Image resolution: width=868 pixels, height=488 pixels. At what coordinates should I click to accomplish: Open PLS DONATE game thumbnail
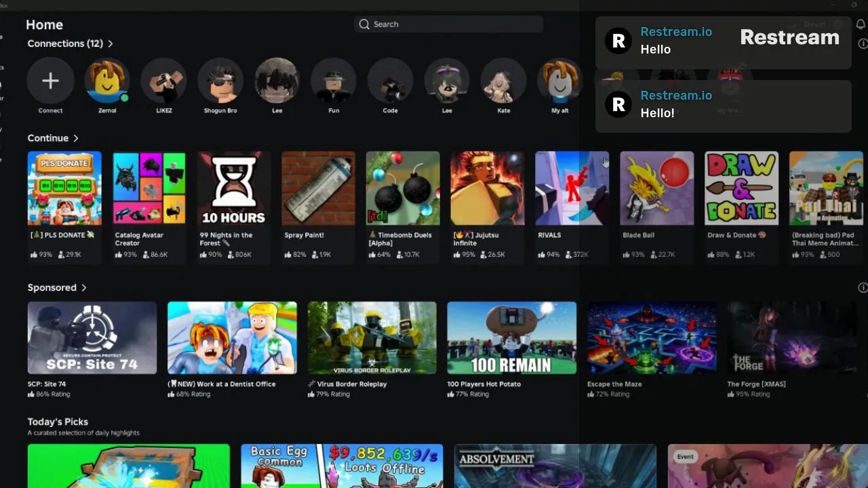click(x=64, y=188)
